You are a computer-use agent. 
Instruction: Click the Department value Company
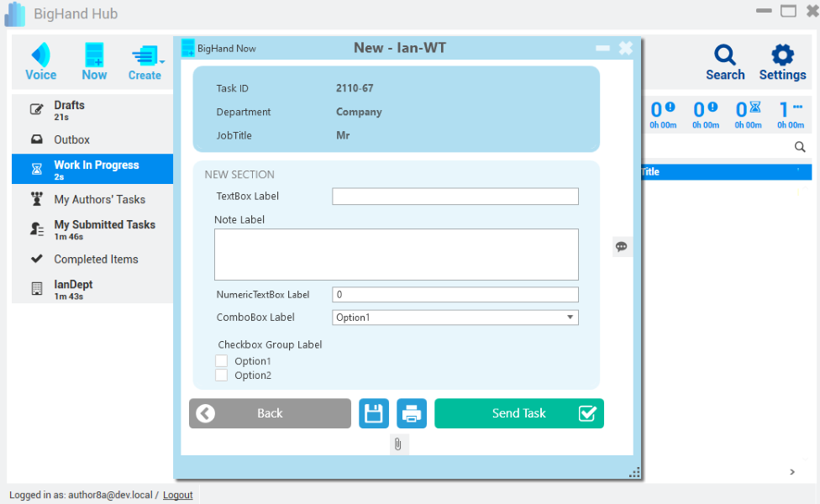(359, 112)
